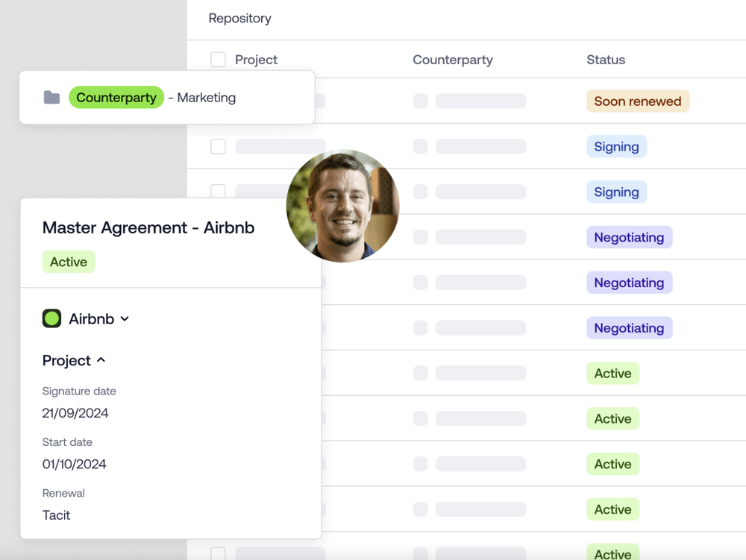Click the green Counterparty tag
746x560 pixels.
point(116,98)
